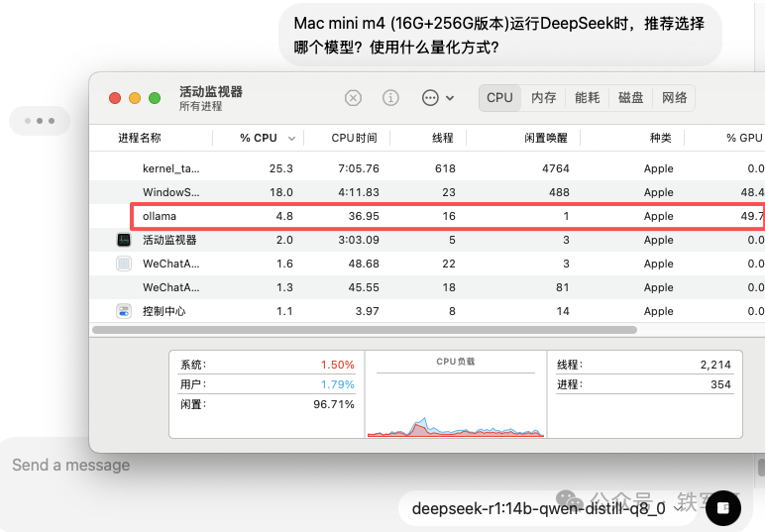The image size is (765, 532).
Task: Click the 进程 total 354
Action: click(x=720, y=384)
